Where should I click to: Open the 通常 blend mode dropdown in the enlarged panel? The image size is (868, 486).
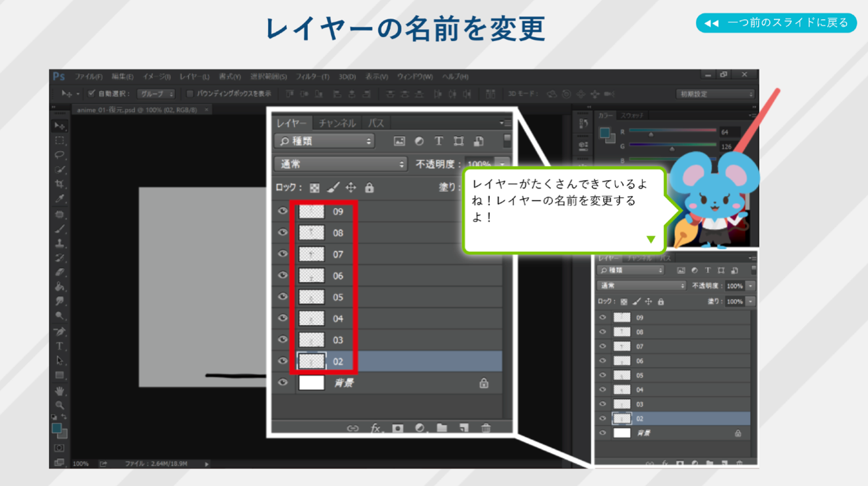tap(341, 164)
